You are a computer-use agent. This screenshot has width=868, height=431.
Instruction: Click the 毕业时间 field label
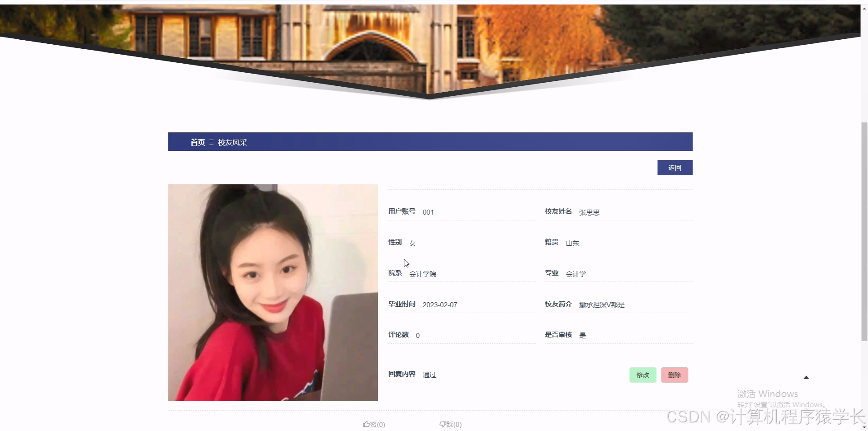pyautogui.click(x=402, y=304)
